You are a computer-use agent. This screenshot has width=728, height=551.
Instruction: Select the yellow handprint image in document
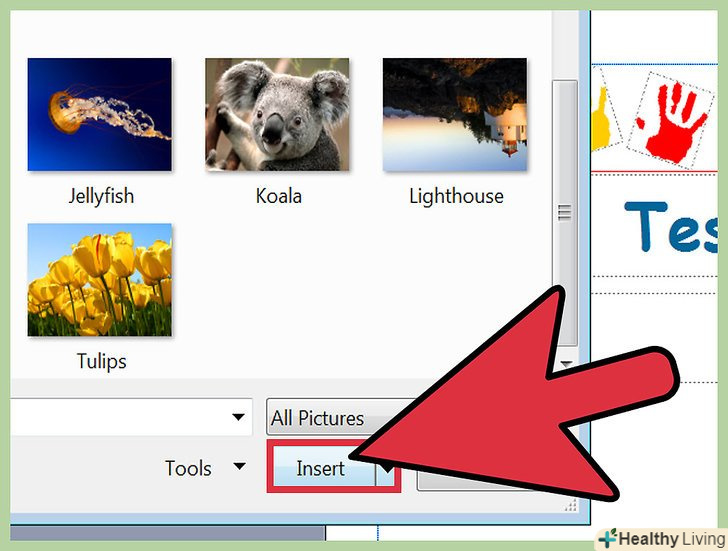click(x=603, y=118)
